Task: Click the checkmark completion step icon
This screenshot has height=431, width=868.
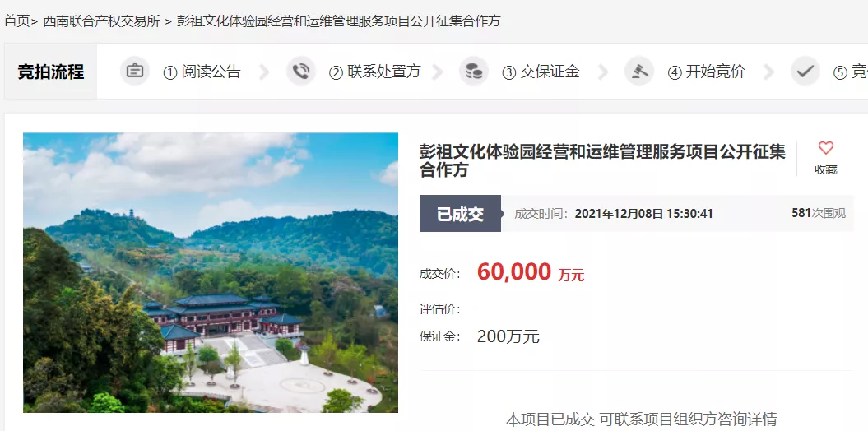Action: click(x=805, y=72)
